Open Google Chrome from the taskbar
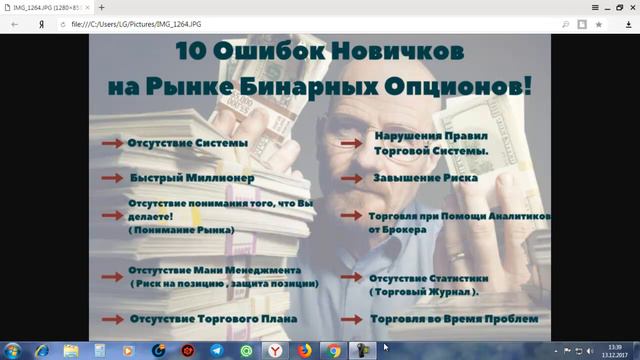Viewport: 640px width, 360px height. 333,351
